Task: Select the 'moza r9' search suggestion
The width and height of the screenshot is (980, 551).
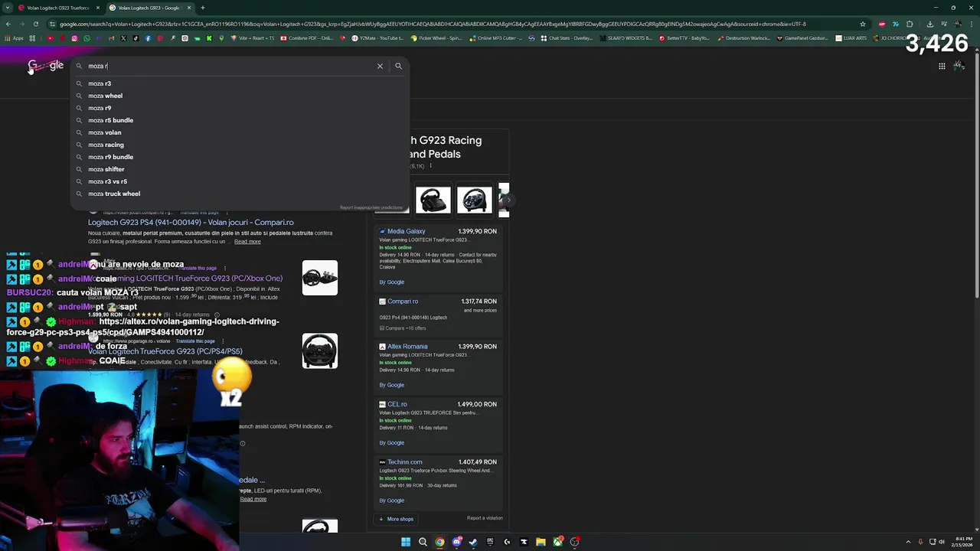Action: pos(240,108)
